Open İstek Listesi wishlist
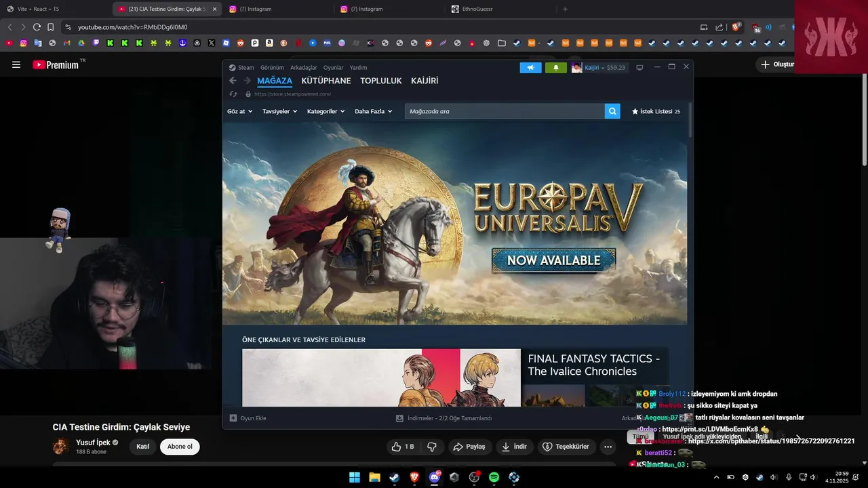 tap(656, 111)
